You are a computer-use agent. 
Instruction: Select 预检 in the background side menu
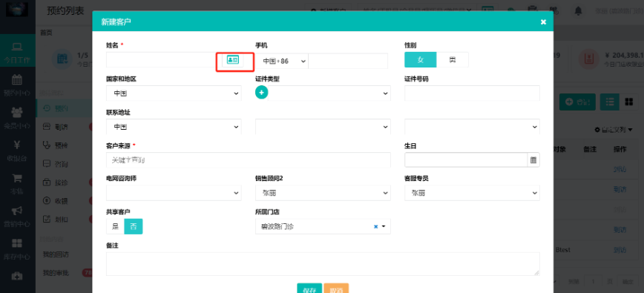pyautogui.click(x=62, y=145)
